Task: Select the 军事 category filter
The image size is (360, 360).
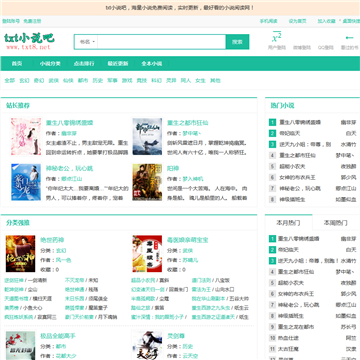Action: 112,80
